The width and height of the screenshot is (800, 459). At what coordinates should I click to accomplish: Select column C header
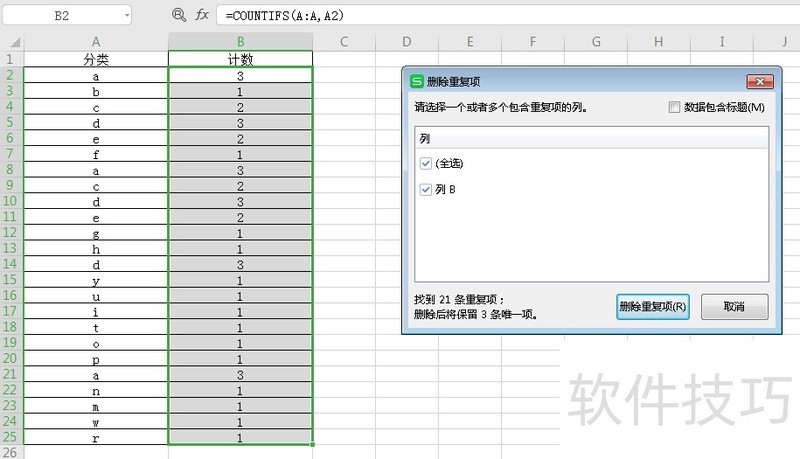(344, 42)
